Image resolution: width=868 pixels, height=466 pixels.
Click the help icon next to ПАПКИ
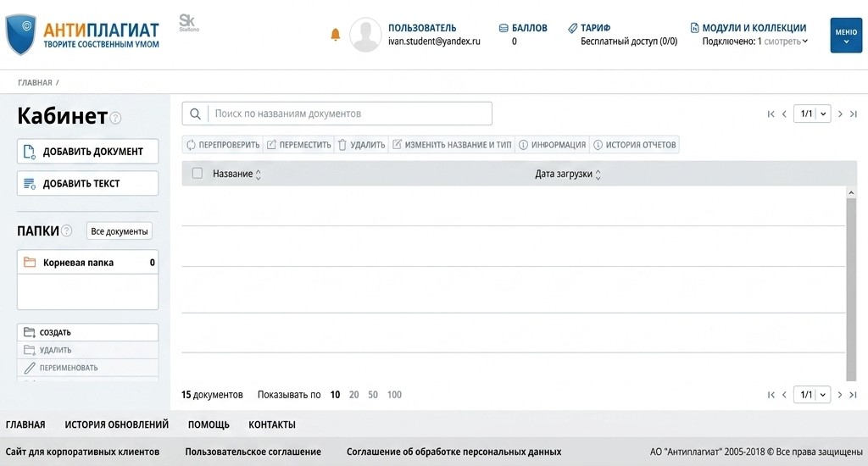pyautogui.click(x=66, y=230)
